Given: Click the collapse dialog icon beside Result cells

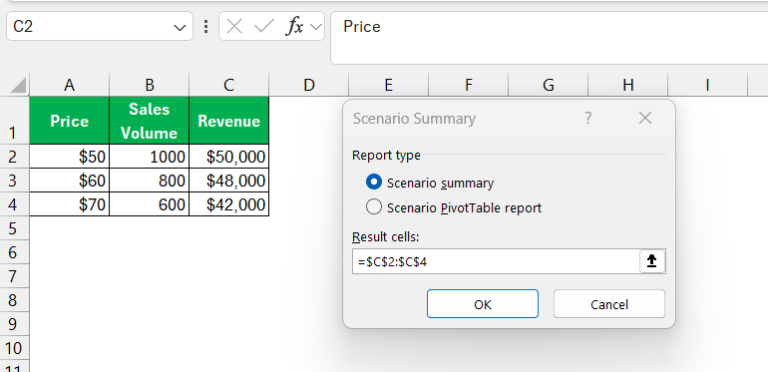Looking at the screenshot, I should coord(652,261).
